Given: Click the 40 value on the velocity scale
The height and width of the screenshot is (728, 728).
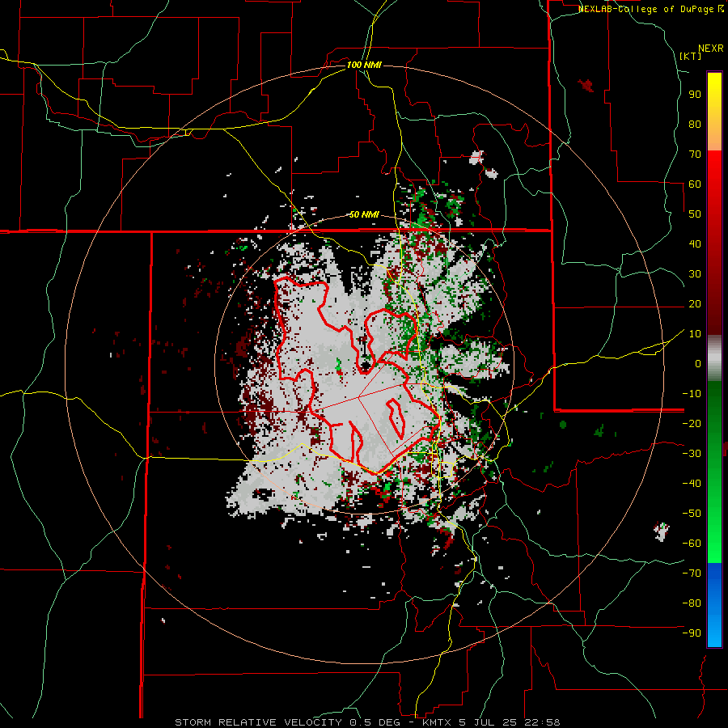Looking at the screenshot, I should point(695,243).
